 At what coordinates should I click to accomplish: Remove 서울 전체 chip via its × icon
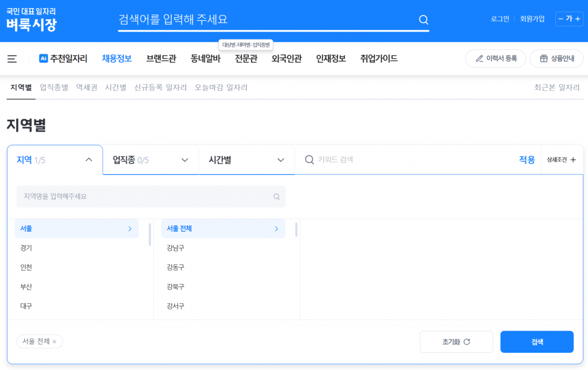point(56,341)
